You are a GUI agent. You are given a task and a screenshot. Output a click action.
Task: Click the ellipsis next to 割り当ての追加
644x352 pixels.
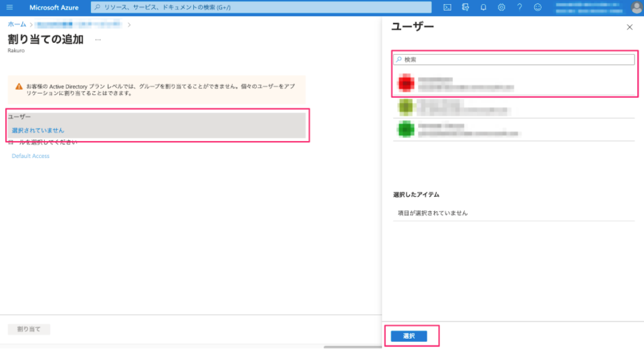pyautogui.click(x=98, y=40)
